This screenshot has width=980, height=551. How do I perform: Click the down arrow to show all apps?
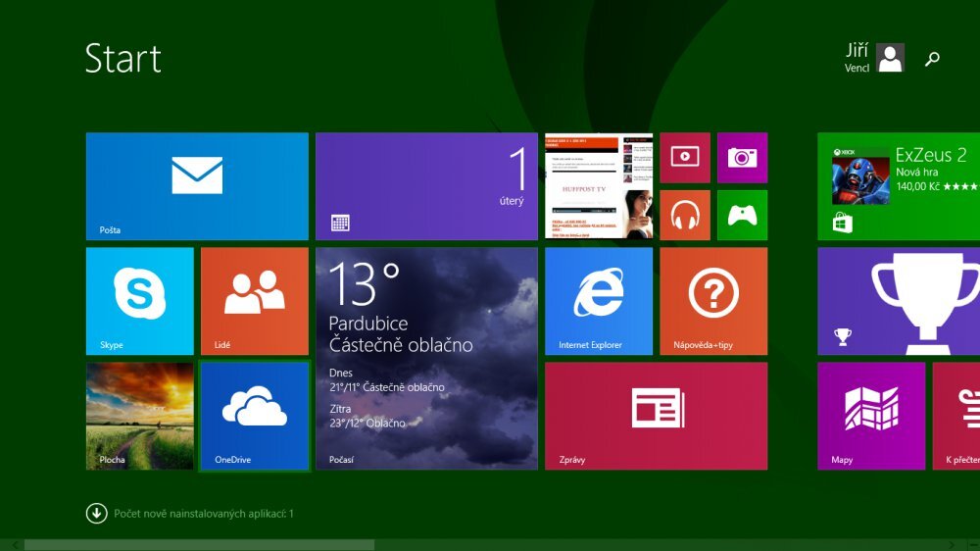(x=96, y=514)
